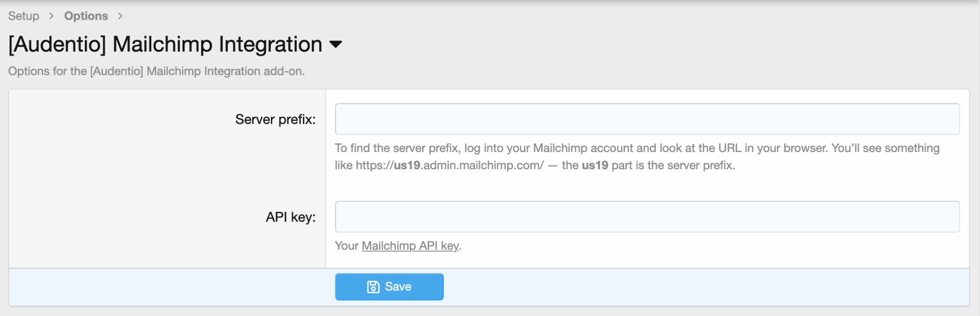Click empty footer bar right of Save button
This screenshot has width=980, height=316.
click(x=694, y=287)
